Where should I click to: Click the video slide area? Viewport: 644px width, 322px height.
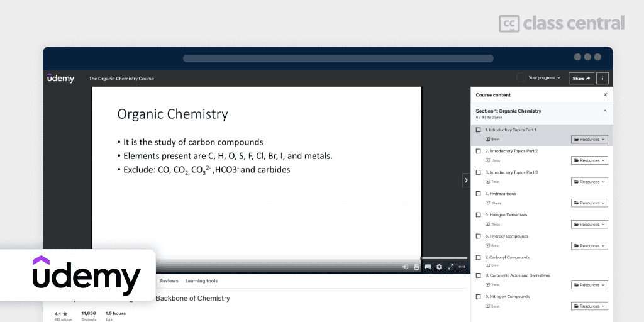click(257, 172)
